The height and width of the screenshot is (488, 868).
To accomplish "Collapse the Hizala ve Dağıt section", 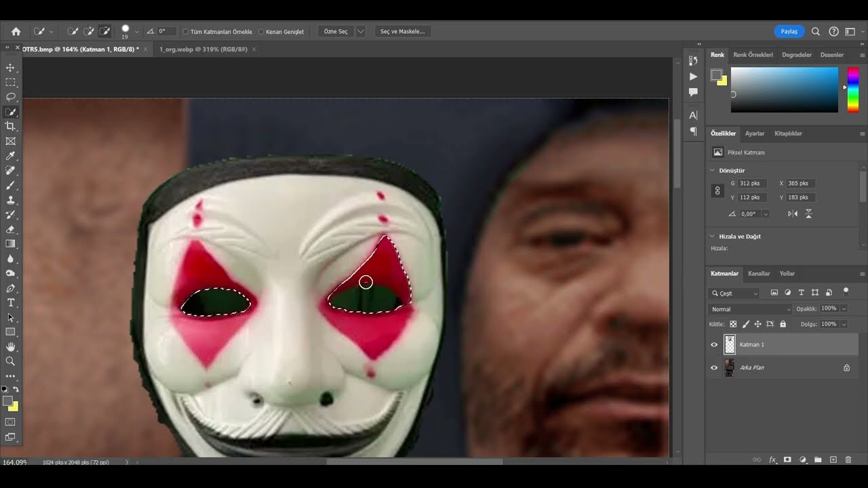I will (x=712, y=237).
